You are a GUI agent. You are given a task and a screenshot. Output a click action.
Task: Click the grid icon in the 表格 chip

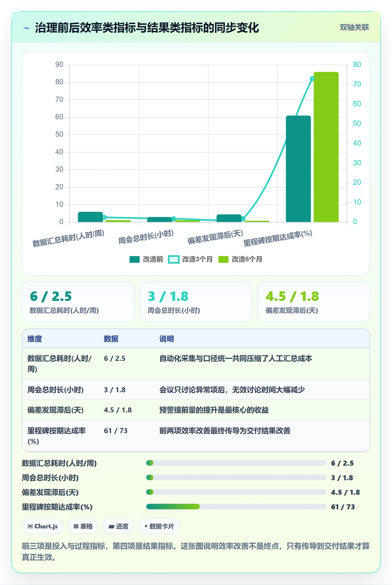76,526
